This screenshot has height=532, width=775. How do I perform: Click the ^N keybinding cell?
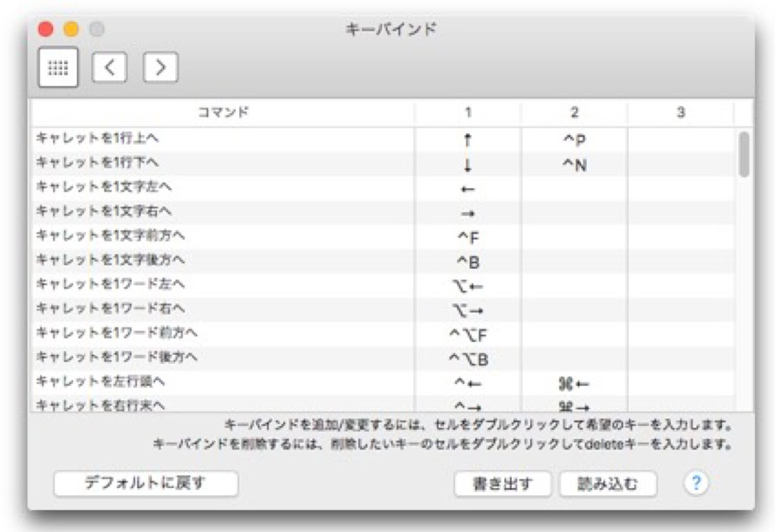[574, 165]
